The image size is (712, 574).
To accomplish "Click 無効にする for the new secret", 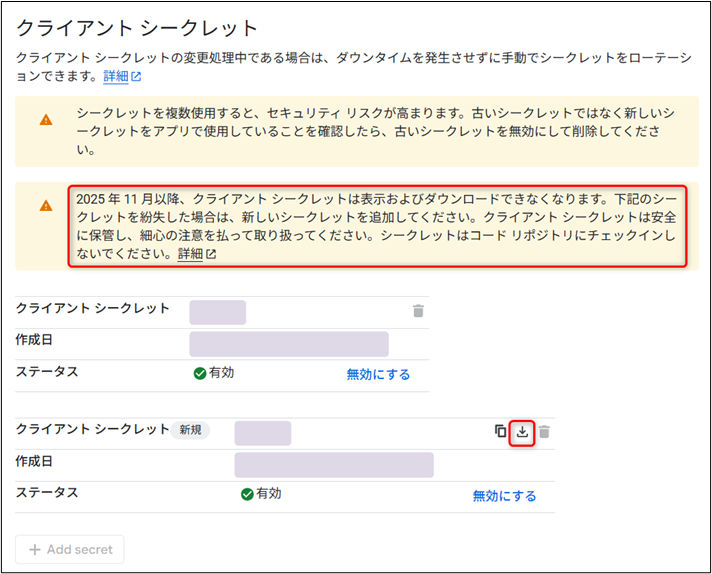I will 504,495.
